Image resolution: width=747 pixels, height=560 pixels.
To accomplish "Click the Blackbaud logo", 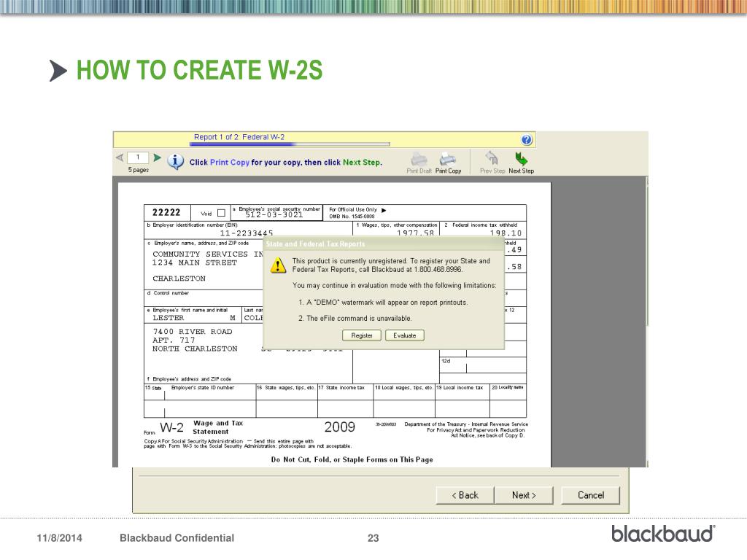I will (662, 534).
